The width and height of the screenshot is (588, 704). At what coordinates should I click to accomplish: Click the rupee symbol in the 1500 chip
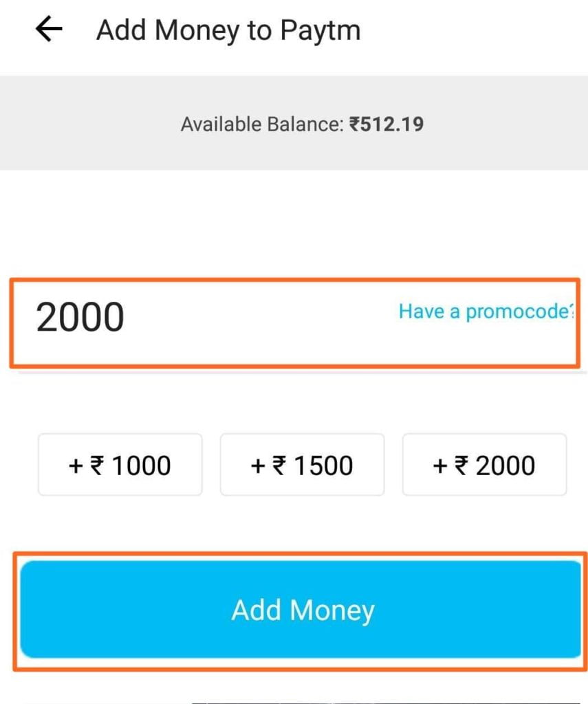(x=279, y=465)
